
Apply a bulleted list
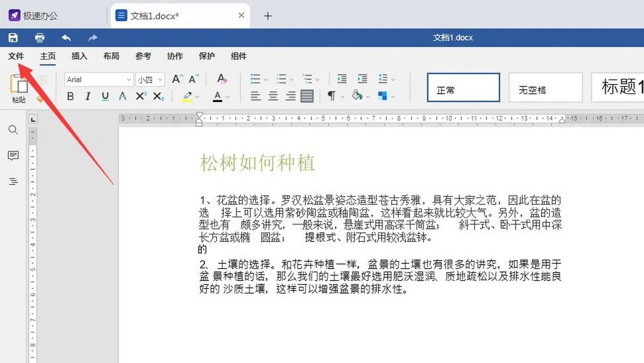coord(256,79)
